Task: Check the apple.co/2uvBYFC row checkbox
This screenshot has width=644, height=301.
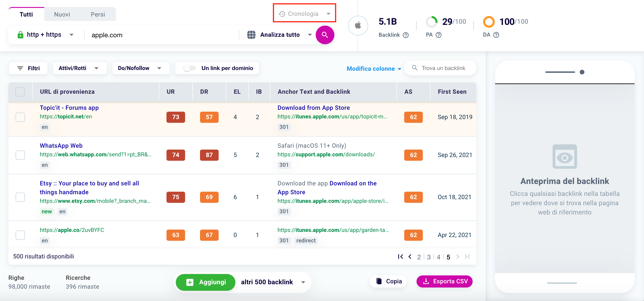Action: click(20, 235)
